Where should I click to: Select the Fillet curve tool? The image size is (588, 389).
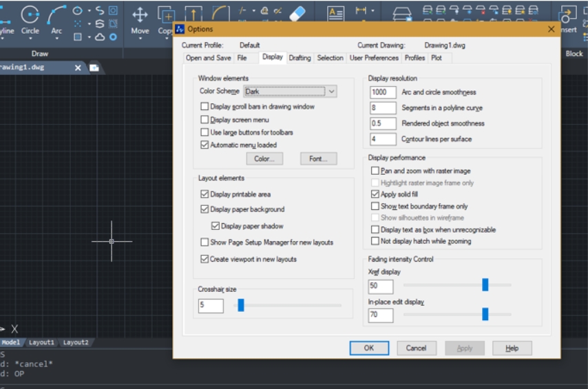220,14
